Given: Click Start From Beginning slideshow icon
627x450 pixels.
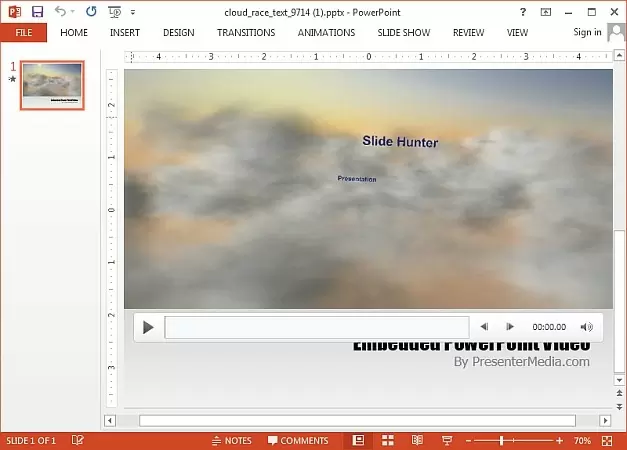Looking at the screenshot, I should click(x=115, y=12).
